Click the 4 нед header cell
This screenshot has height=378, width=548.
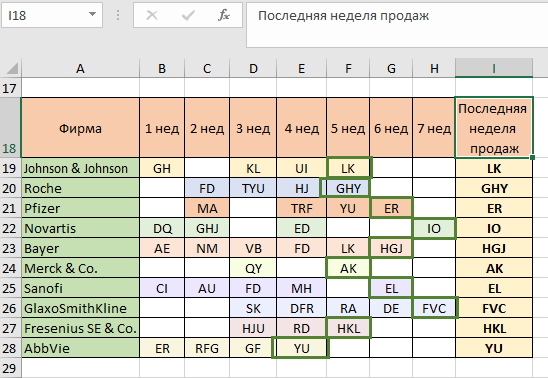tap(301, 128)
